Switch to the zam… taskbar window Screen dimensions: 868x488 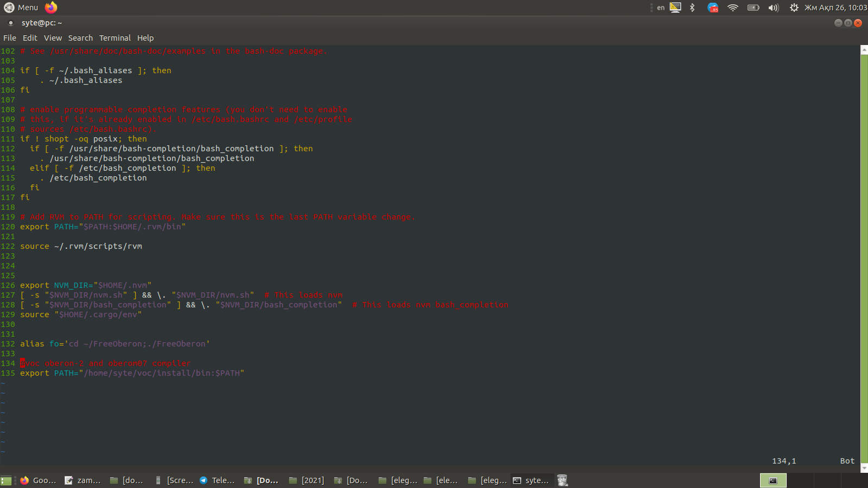[83, 480]
